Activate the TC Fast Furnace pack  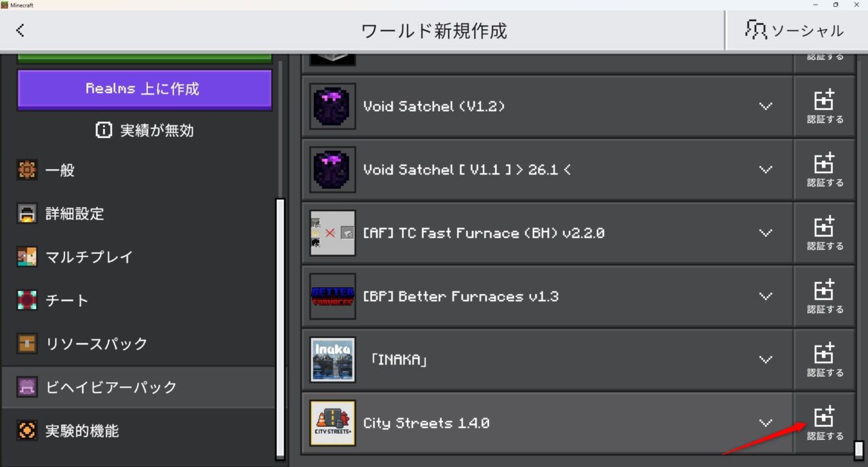pos(825,233)
